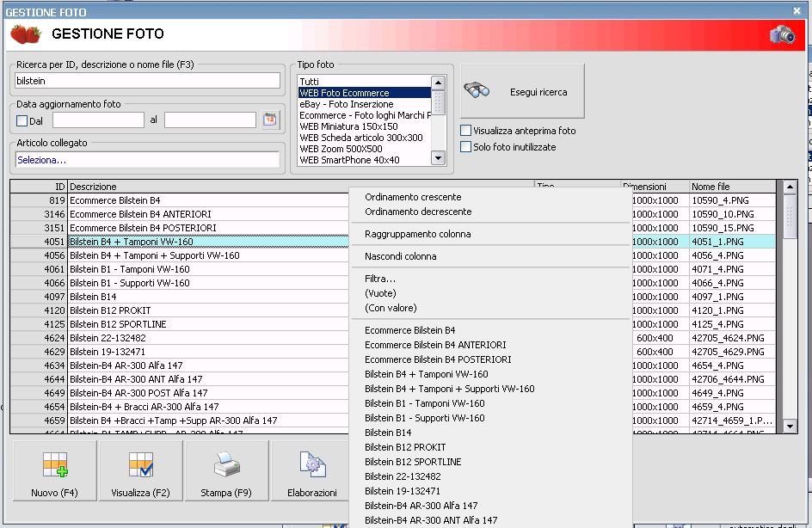Select WEB Foto Ecommerce photo type
812x528 pixels.
click(x=365, y=93)
